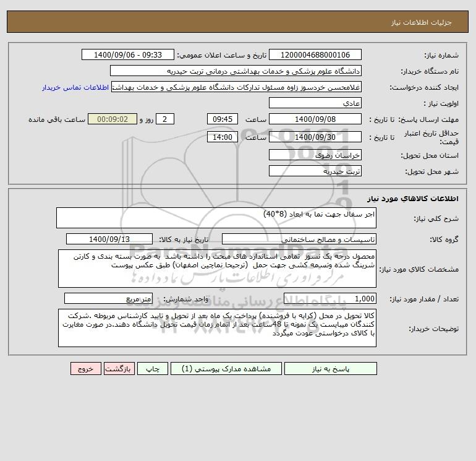
Task: Click the گروه کالا label
Action: (444, 239)
